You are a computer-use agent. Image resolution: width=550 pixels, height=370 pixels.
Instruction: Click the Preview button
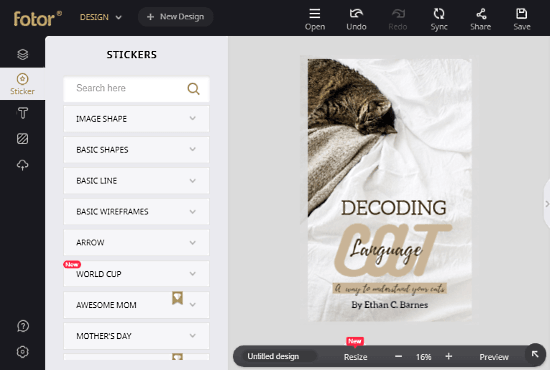pyautogui.click(x=494, y=357)
